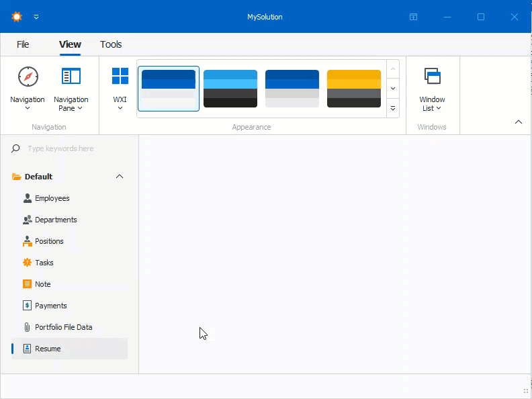Open the Departments text label
Screen dimensions: 532x399
pyautogui.click(x=56, y=220)
